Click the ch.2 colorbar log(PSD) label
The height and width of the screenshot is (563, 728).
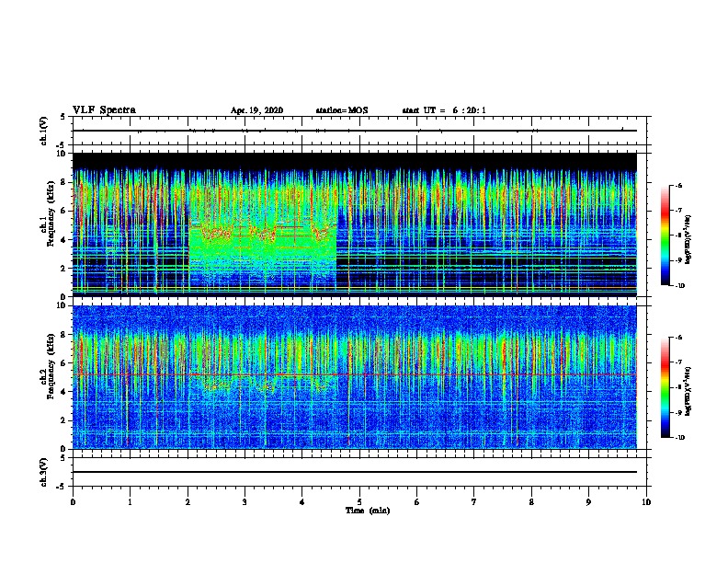(x=688, y=391)
